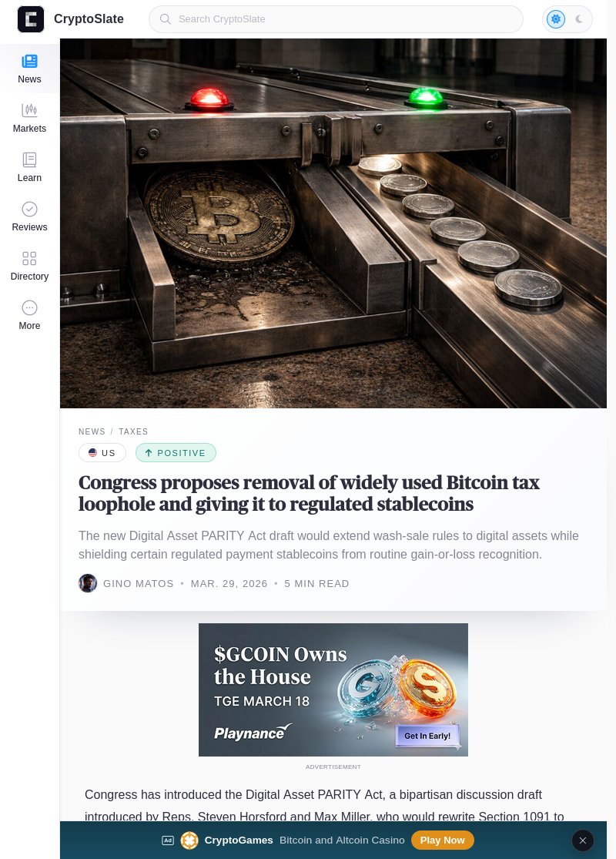Open author Gino Matos profile
The height and width of the screenshot is (859, 616).
[x=139, y=583]
